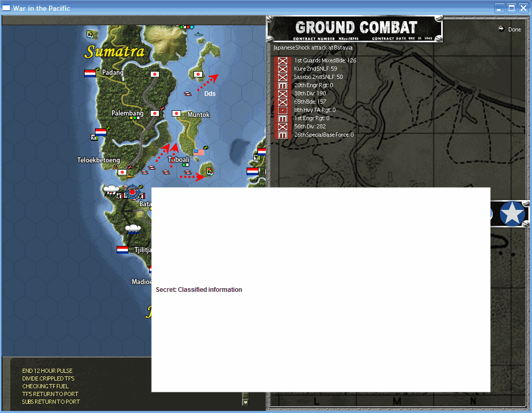Click '1st Engr Rgt: 0' row
The image size is (532, 413).
click(312, 119)
